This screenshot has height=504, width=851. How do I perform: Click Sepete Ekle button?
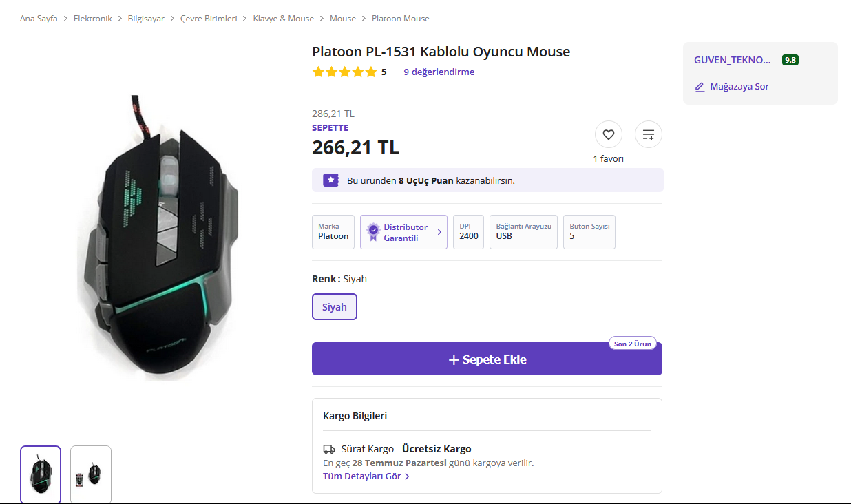(x=487, y=359)
